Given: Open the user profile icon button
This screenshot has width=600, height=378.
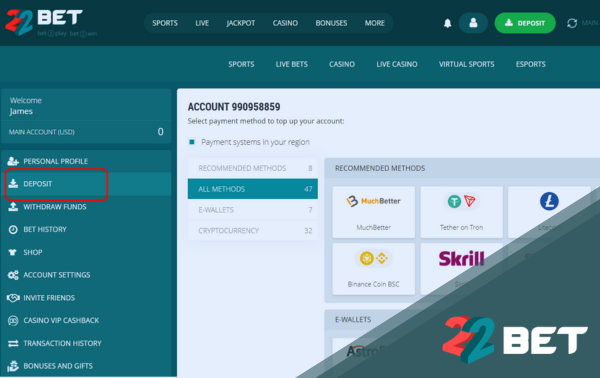Looking at the screenshot, I should coord(473,23).
